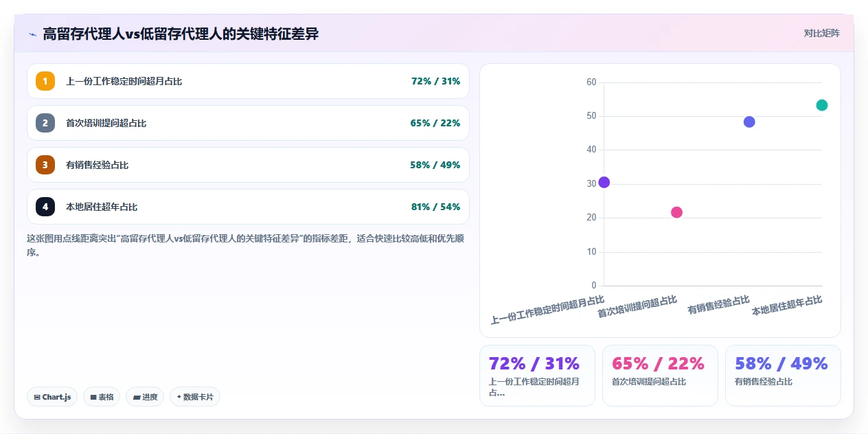Select the 表格 tag
The width and height of the screenshot is (868, 434).
[x=102, y=397]
